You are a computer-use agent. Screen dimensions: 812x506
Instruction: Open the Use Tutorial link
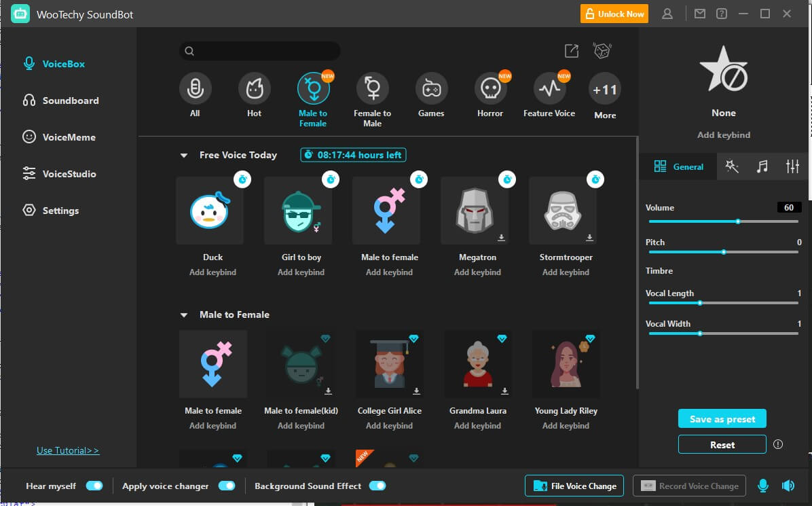pos(68,450)
